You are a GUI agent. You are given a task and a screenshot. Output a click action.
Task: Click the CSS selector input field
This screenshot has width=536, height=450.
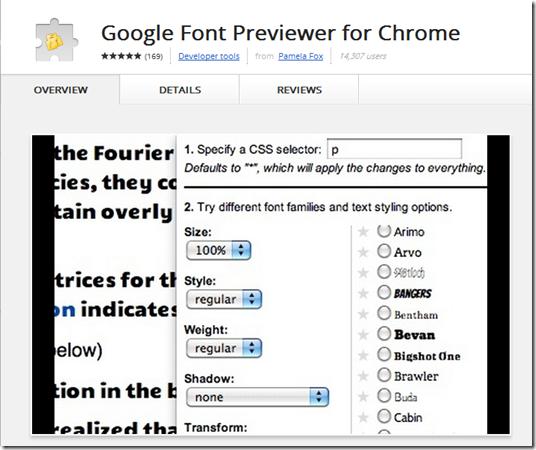tap(394, 149)
